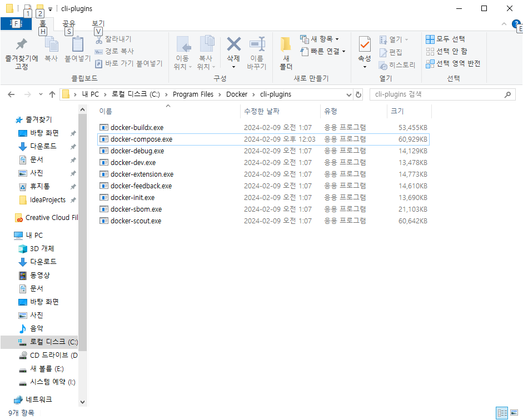
Task: Click 히스토리 in the ribbon
Action: 397,65
